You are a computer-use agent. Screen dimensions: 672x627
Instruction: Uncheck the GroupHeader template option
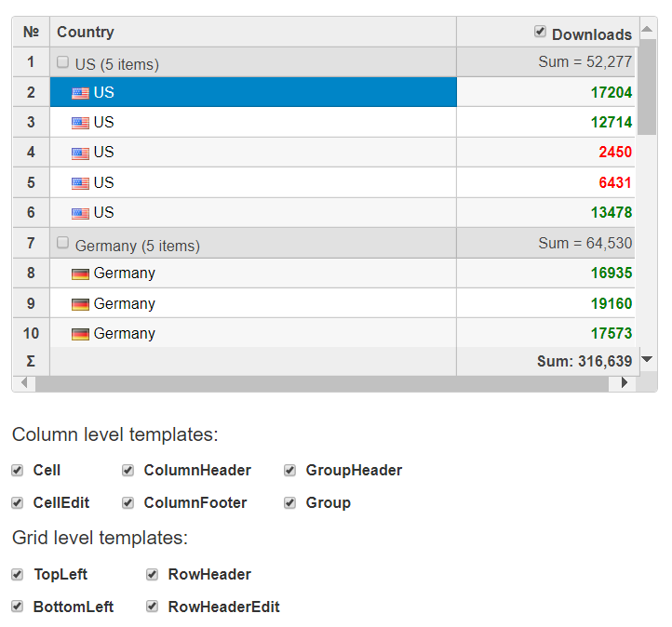point(290,471)
